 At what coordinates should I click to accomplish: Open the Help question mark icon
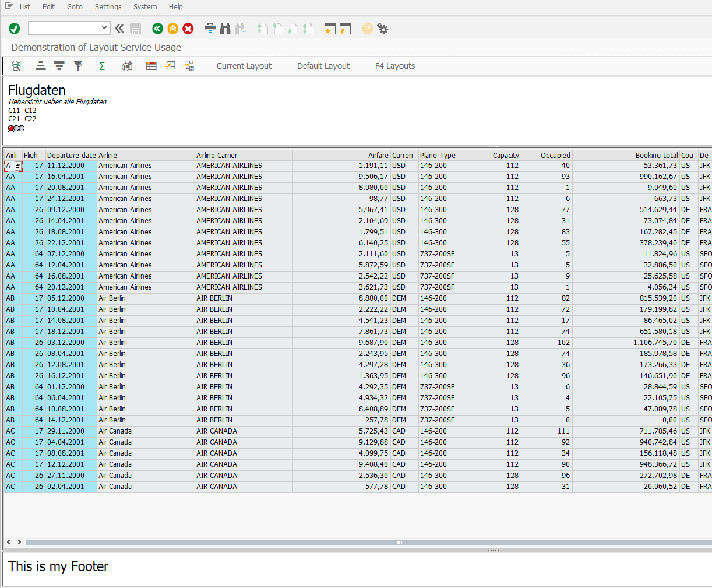tap(367, 29)
